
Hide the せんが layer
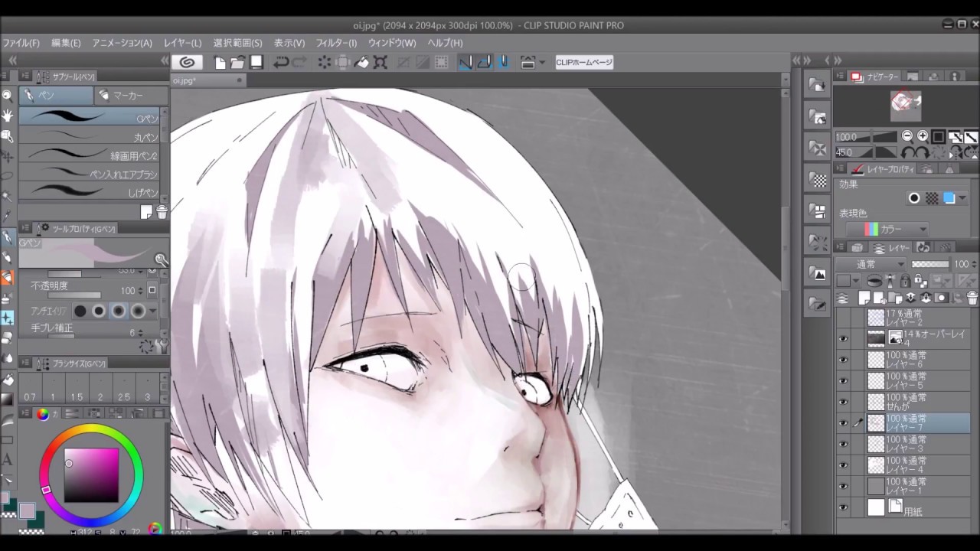[843, 402]
